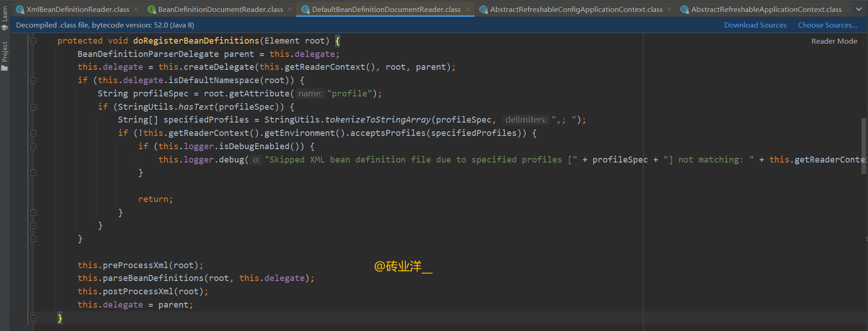
Task: Close the DefaultBeanDefinitionDocumentReader.class tab
Action: coord(468,9)
